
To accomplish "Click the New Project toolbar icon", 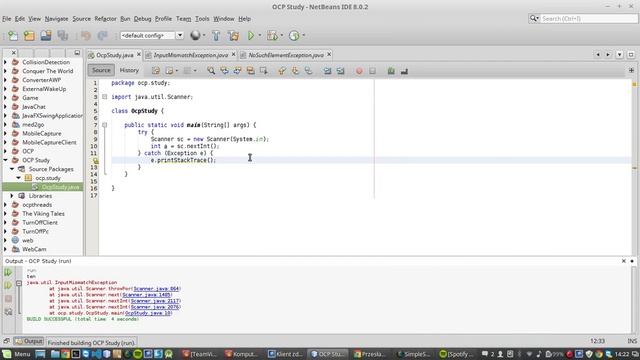I will pyautogui.click(x=29, y=36).
